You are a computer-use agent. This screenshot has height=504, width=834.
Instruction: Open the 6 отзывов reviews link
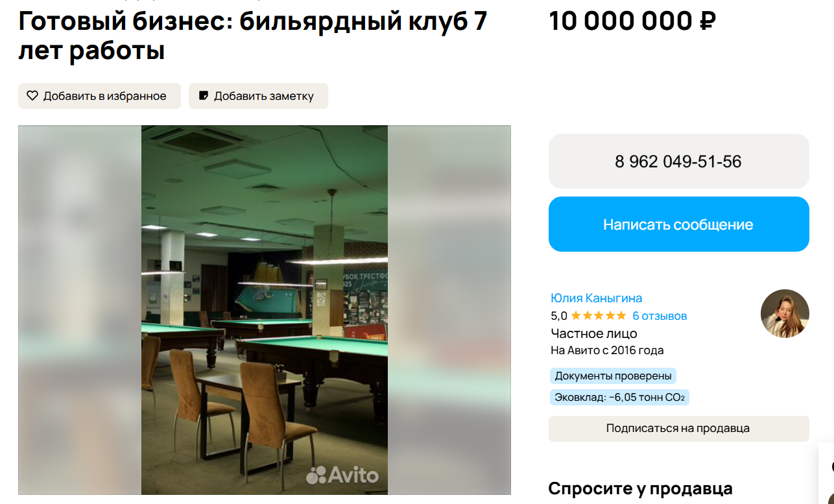point(660,316)
